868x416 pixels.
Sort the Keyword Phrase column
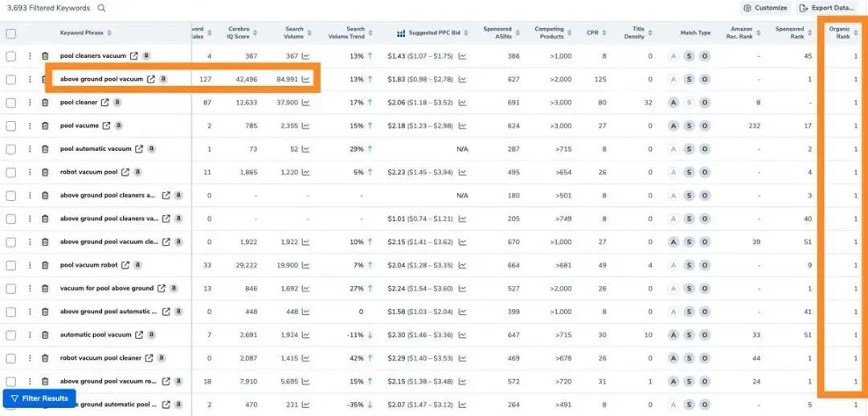coord(86,33)
